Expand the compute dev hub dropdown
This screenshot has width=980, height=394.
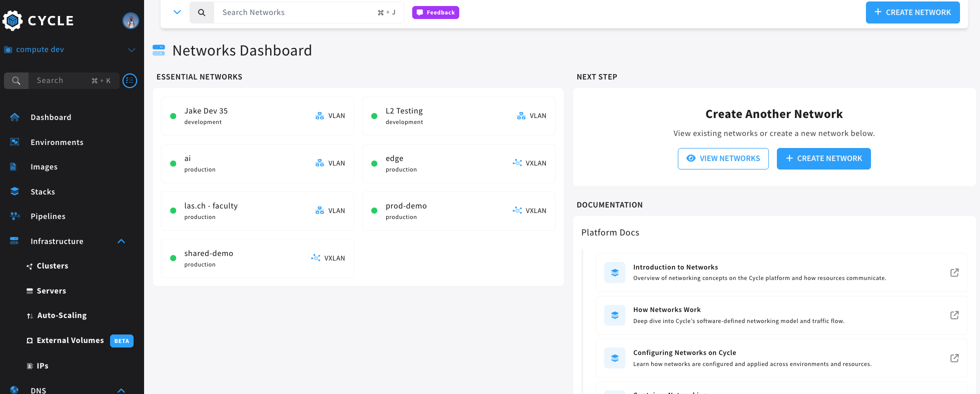[132, 49]
